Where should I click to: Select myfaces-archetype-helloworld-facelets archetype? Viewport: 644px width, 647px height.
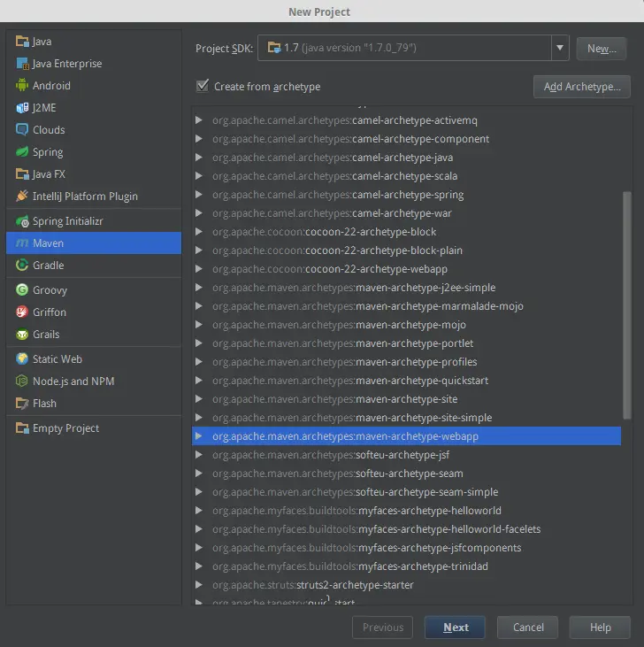407,528
